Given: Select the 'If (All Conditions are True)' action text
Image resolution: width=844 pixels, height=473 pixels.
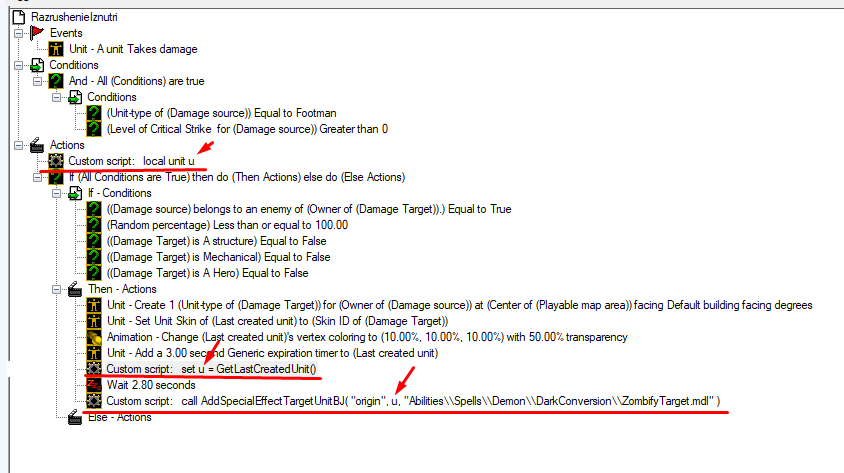Looking at the screenshot, I should [237, 177].
